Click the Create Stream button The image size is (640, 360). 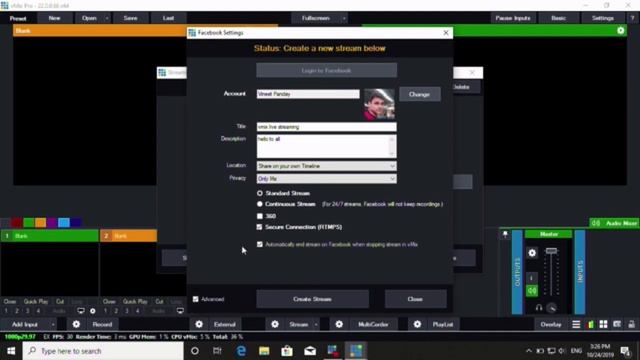[x=312, y=299]
